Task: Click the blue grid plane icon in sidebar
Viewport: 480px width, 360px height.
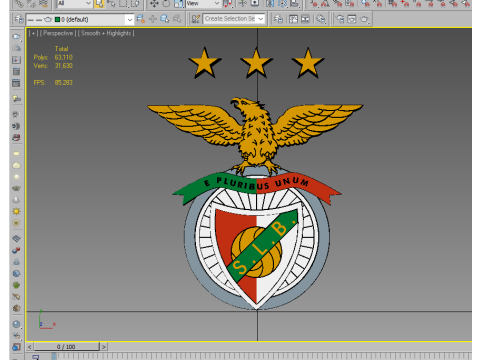Action: point(16,239)
